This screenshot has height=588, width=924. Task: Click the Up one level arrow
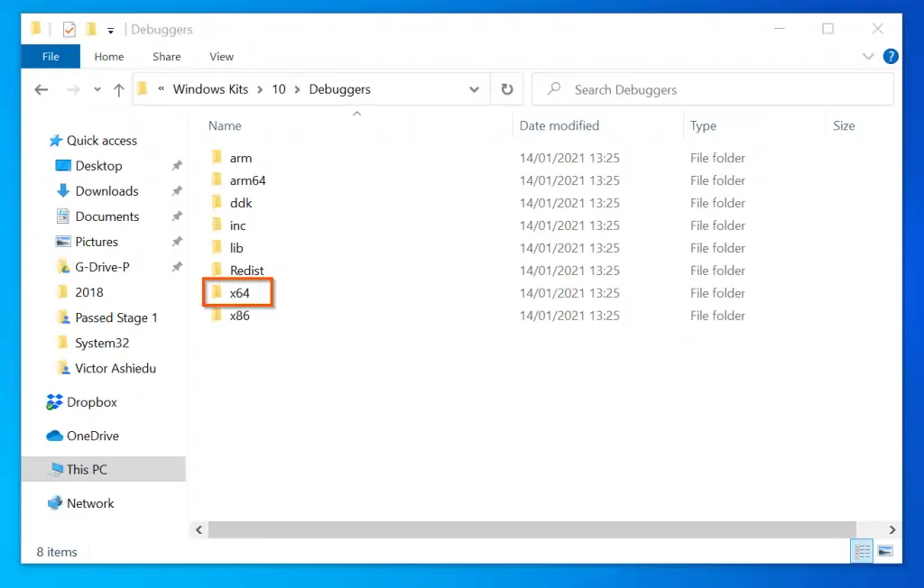[x=119, y=89]
